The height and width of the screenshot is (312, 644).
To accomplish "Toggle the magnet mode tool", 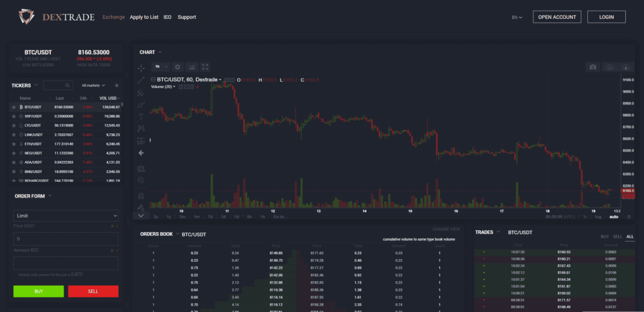I will 141,196.
